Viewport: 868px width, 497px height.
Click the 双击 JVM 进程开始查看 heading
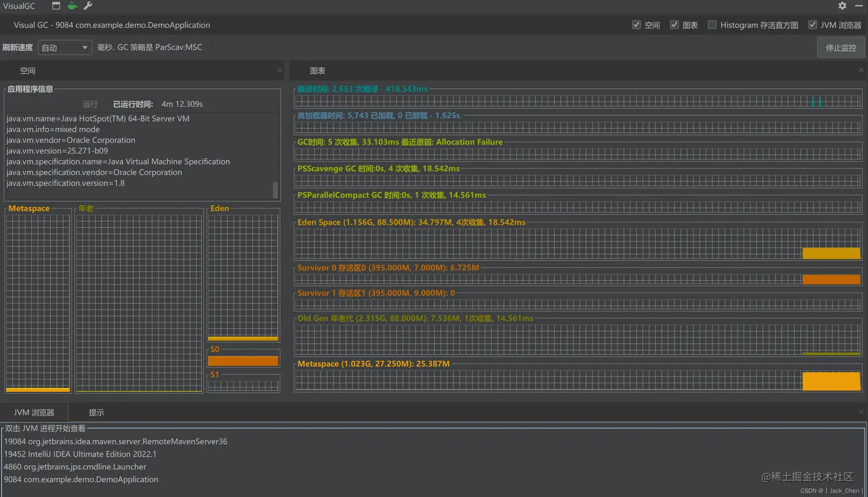[45, 429]
